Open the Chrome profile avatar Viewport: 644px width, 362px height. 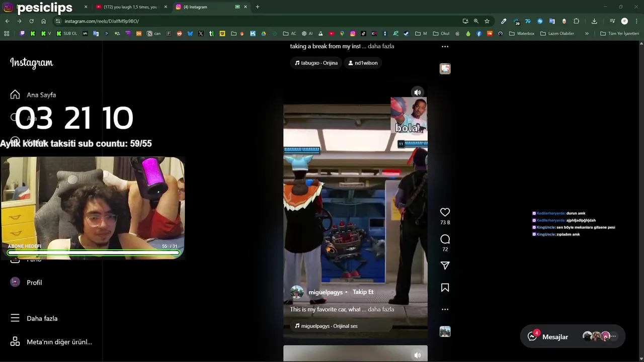(x=624, y=21)
